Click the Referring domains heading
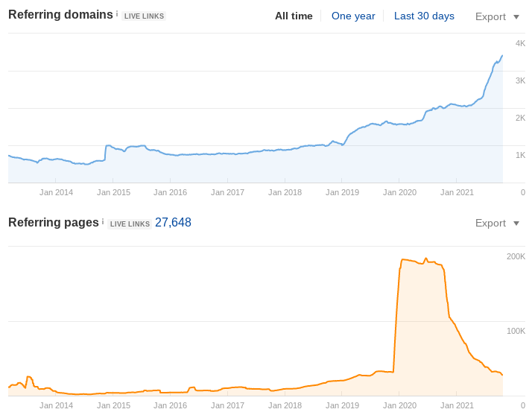This screenshot has width=532, height=418. point(60,15)
